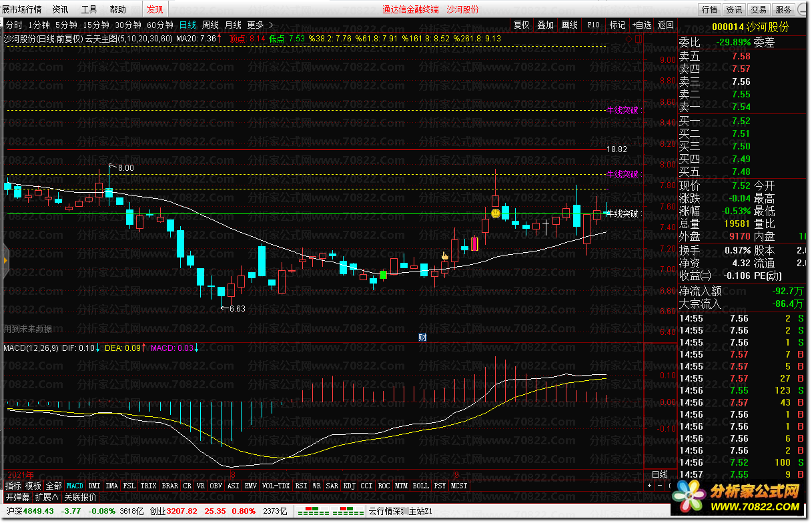Screen dimensions: 812x523
Task: Click the blue 财 finance marker
Action: click(422, 337)
